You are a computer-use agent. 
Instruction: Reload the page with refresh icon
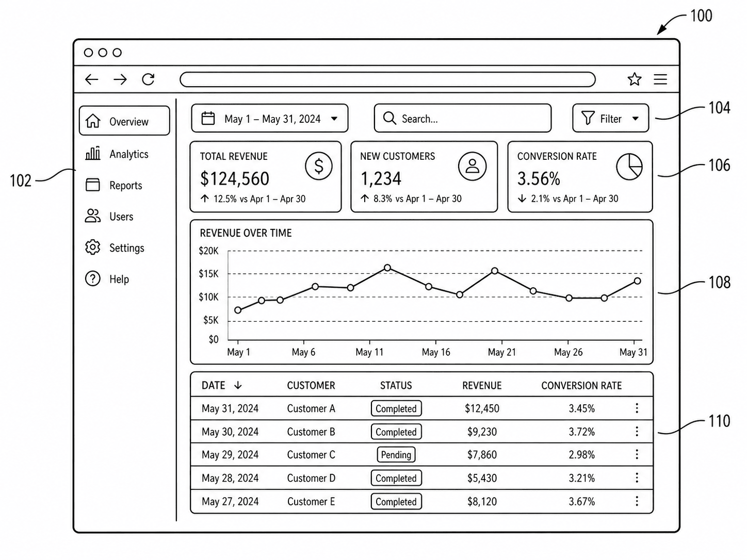pyautogui.click(x=148, y=79)
